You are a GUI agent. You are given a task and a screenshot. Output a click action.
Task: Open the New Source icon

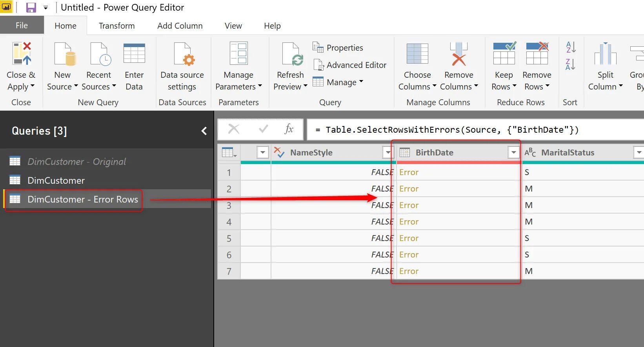[x=64, y=53]
